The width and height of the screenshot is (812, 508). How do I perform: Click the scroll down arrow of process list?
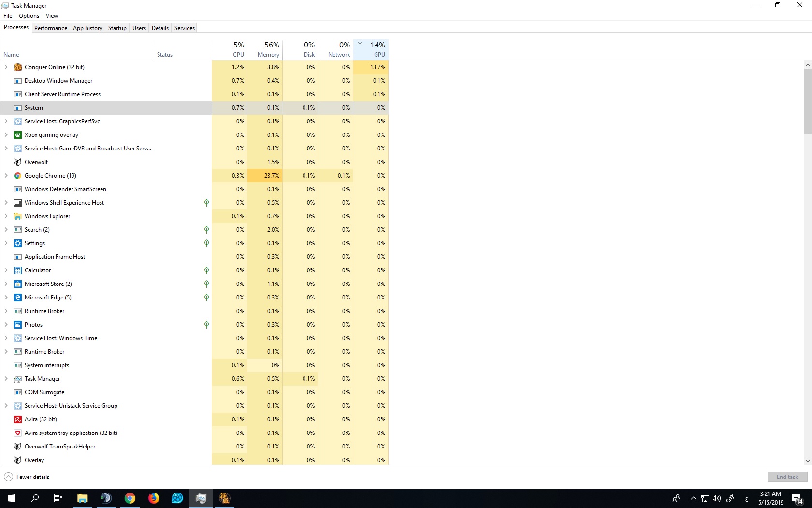click(808, 461)
